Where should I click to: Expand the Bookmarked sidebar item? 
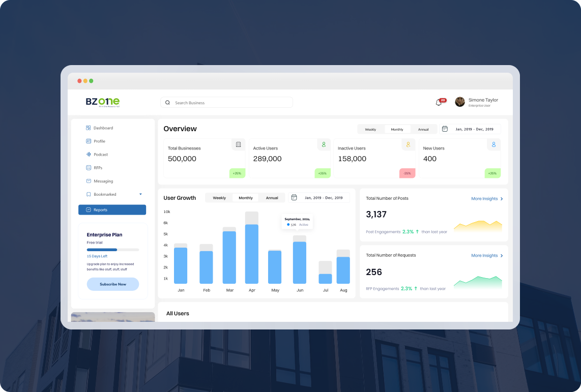pos(140,194)
